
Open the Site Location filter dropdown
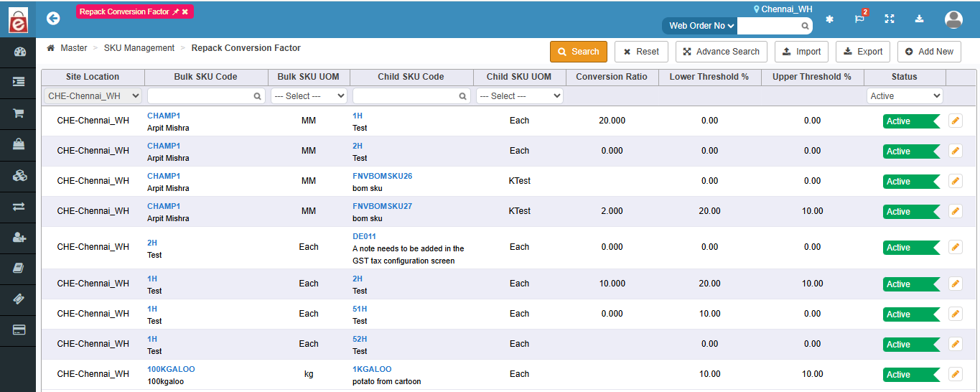pos(93,95)
